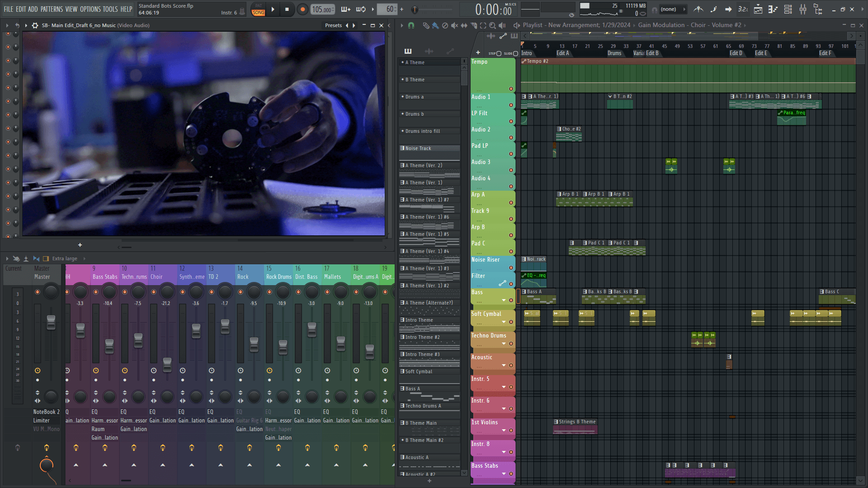Expand the Bass track group arrow
The height and width of the screenshot is (488, 868).
pyautogui.click(x=504, y=300)
